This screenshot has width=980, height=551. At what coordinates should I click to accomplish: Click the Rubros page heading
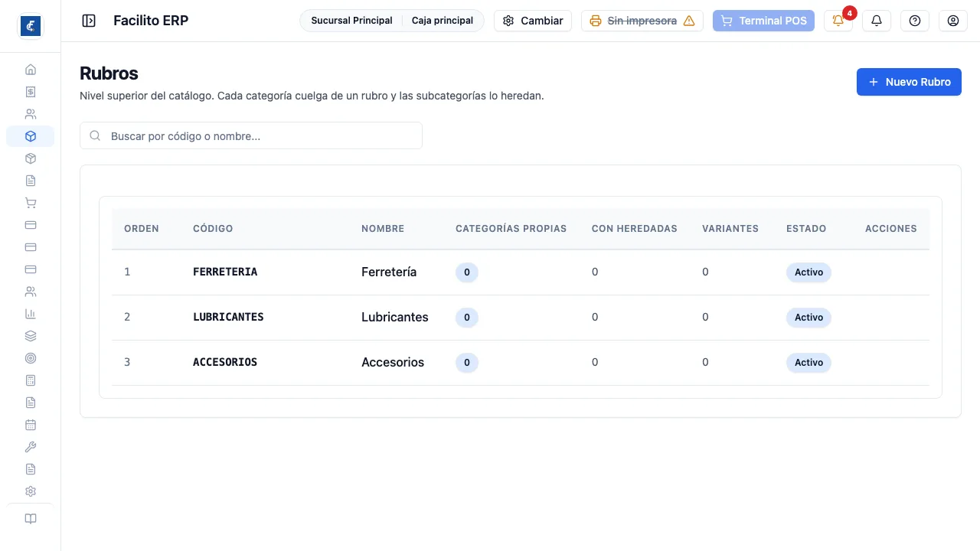click(109, 73)
